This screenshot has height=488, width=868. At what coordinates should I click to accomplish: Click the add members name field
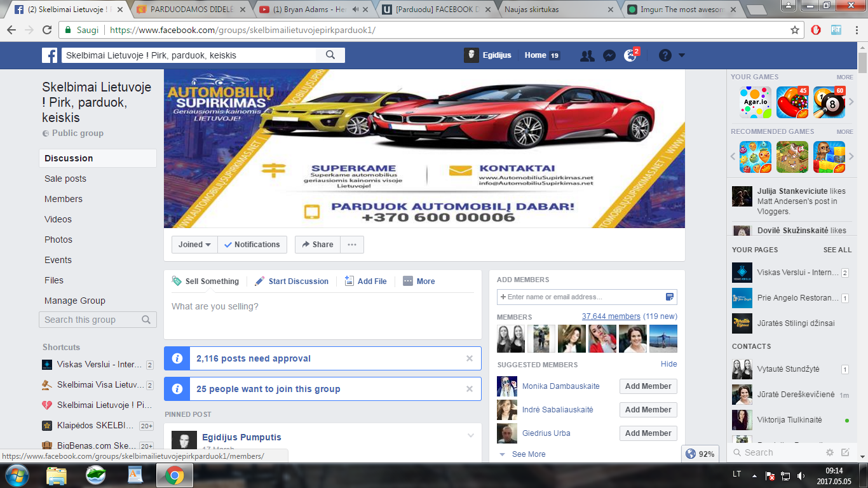coord(587,297)
